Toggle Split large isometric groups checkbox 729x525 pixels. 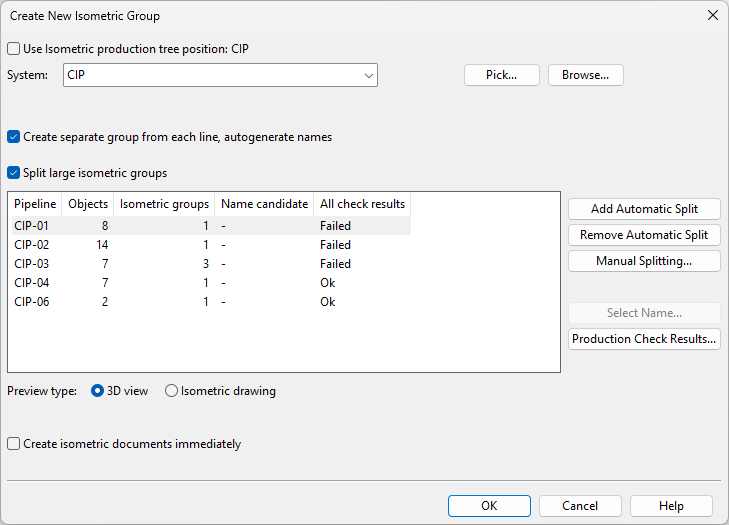[14, 173]
